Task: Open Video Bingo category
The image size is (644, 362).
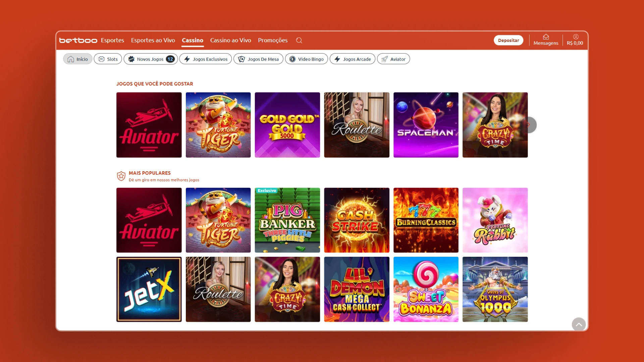Action: click(x=306, y=59)
